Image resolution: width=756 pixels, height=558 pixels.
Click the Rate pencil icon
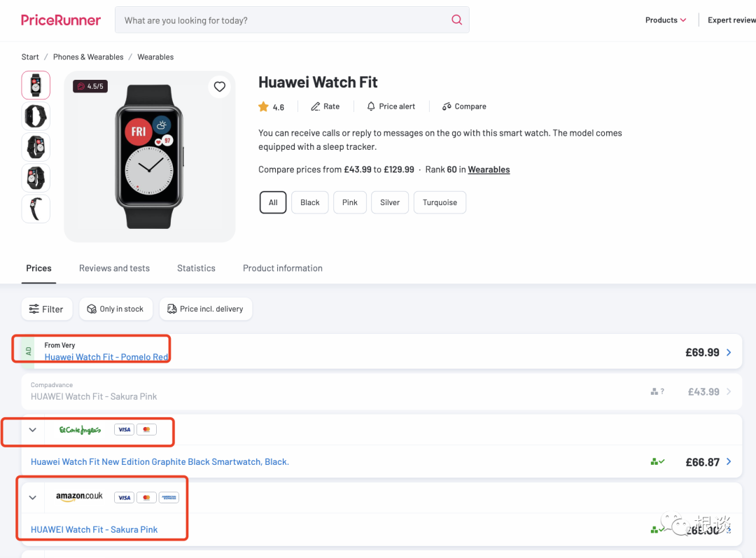[x=316, y=106]
